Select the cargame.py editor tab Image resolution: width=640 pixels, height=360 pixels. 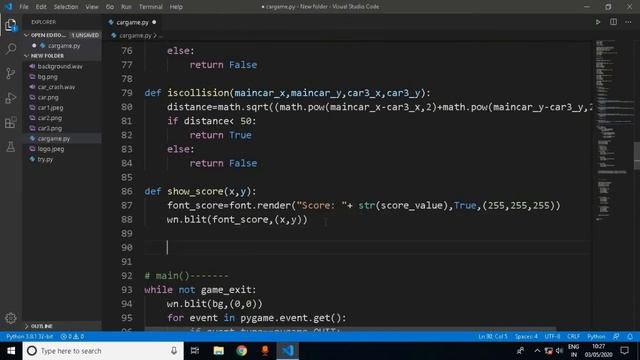132,22
